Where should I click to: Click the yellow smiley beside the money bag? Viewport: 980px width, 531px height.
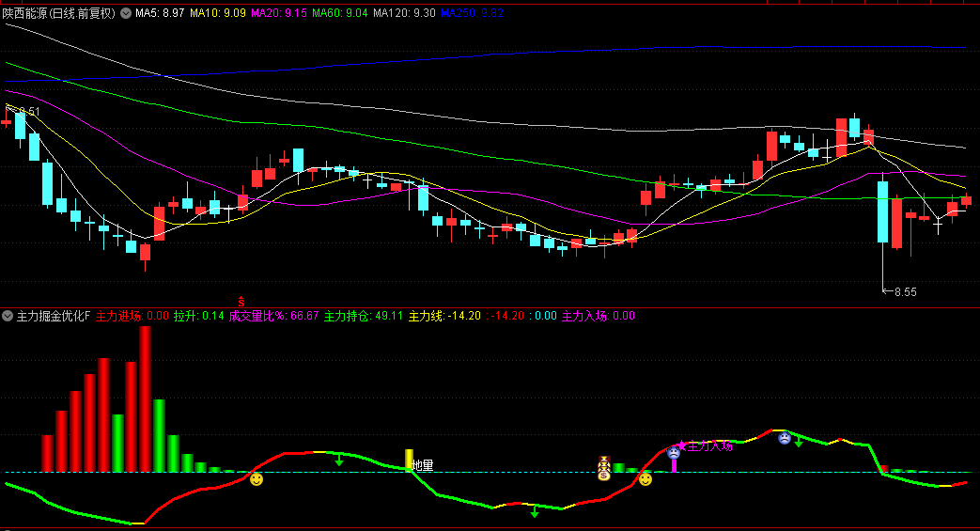(646, 479)
